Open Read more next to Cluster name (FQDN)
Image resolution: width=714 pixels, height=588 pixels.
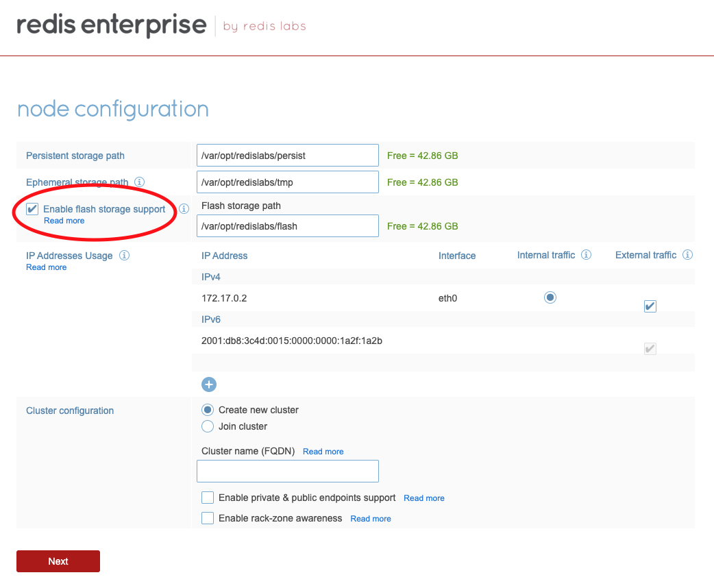[x=323, y=452]
